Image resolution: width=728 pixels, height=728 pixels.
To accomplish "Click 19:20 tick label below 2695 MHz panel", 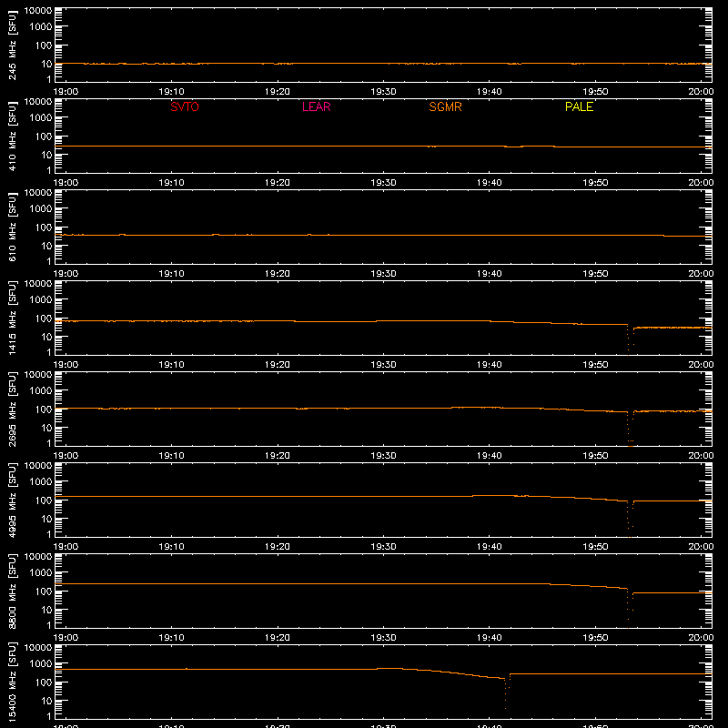I will (278, 456).
